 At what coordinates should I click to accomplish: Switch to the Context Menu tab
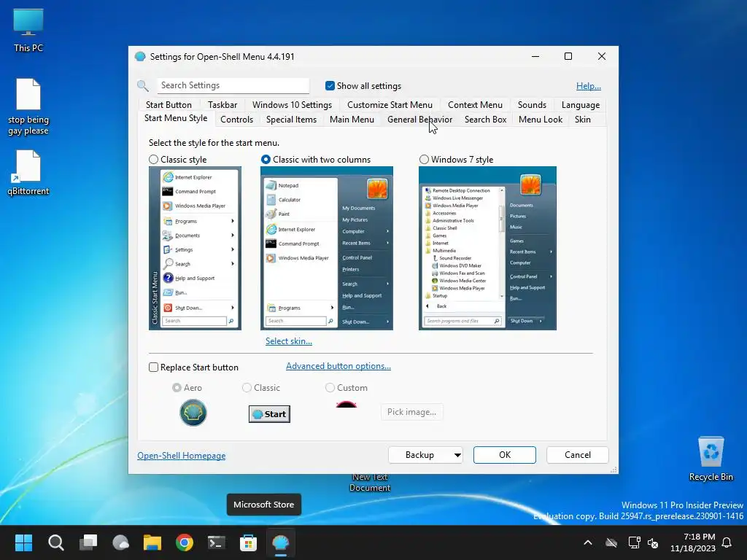(x=475, y=105)
